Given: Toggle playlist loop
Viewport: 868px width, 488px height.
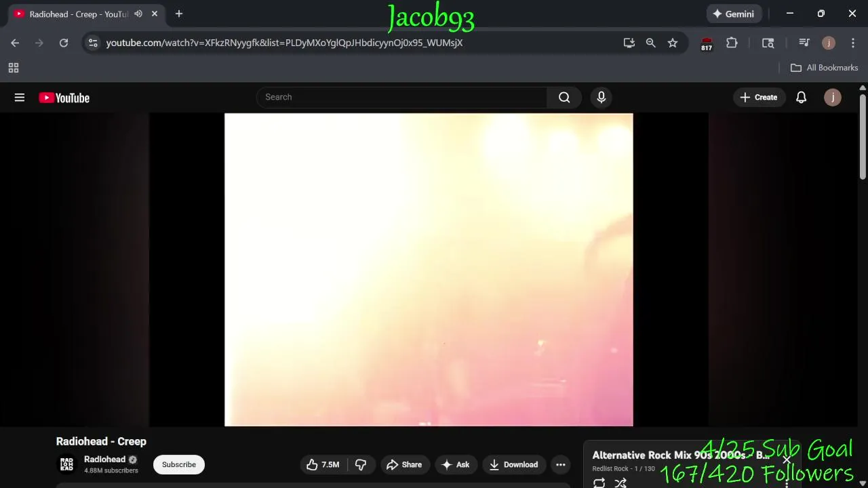Looking at the screenshot, I should 599,483.
